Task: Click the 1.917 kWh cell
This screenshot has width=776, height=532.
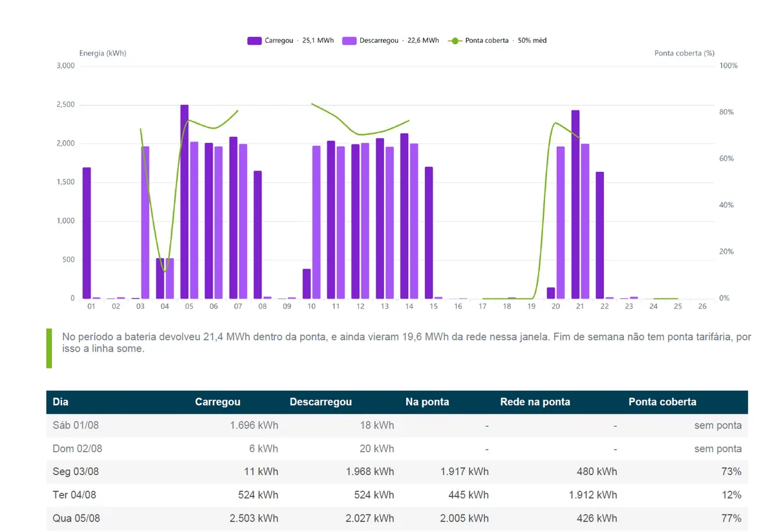Action: [465, 472]
